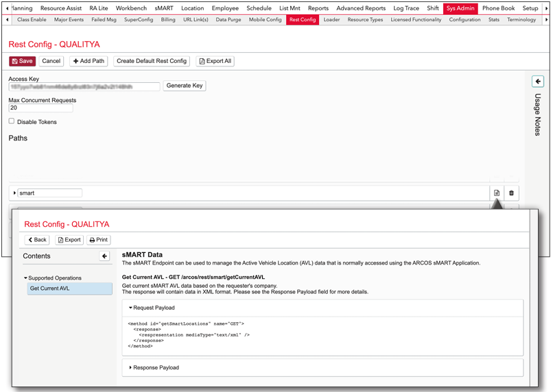The width and height of the screenshot is (553, 392).
Task: Open the Resource Assist menu
Action: pyautogui.click(x=61, y=8)
